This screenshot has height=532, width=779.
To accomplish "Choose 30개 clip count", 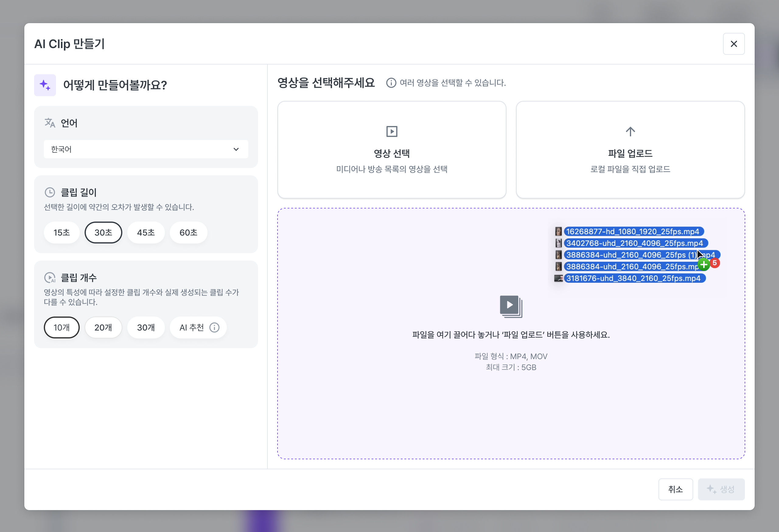I will pyautogui.click(x=146, y=327).
